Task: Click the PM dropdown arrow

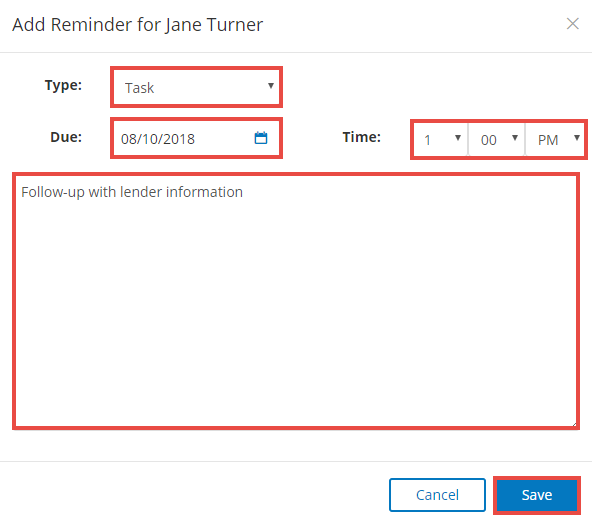Action: pyautogui.click(x=577, y=137)
